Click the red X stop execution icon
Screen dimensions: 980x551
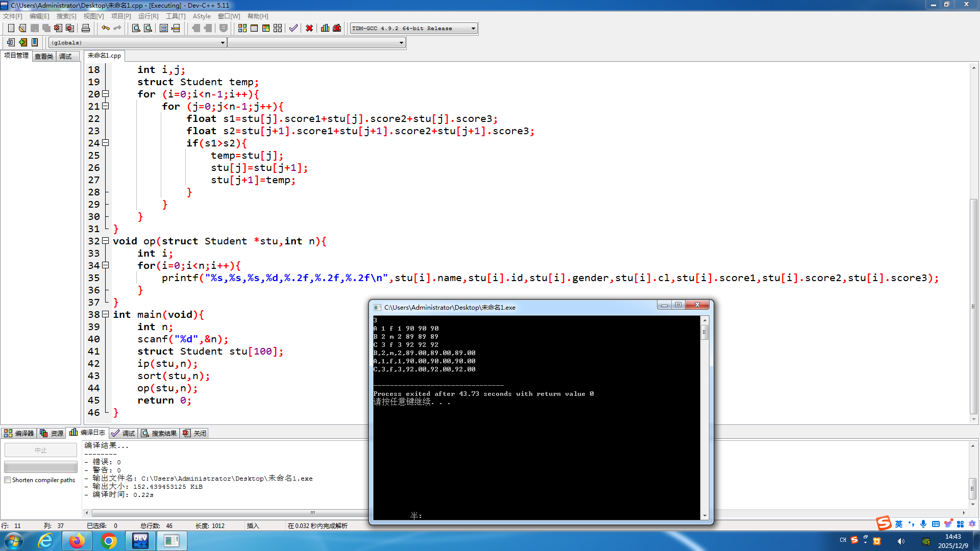point(309,28)
